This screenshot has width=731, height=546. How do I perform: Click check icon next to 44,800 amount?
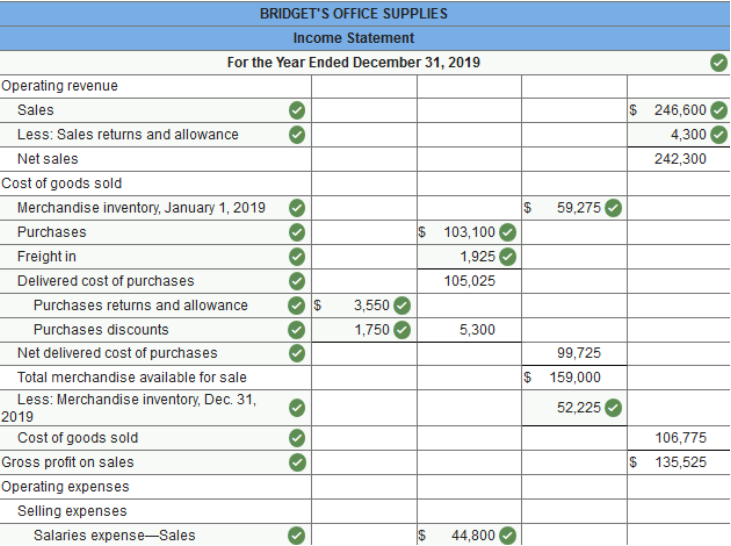(508, 535)
